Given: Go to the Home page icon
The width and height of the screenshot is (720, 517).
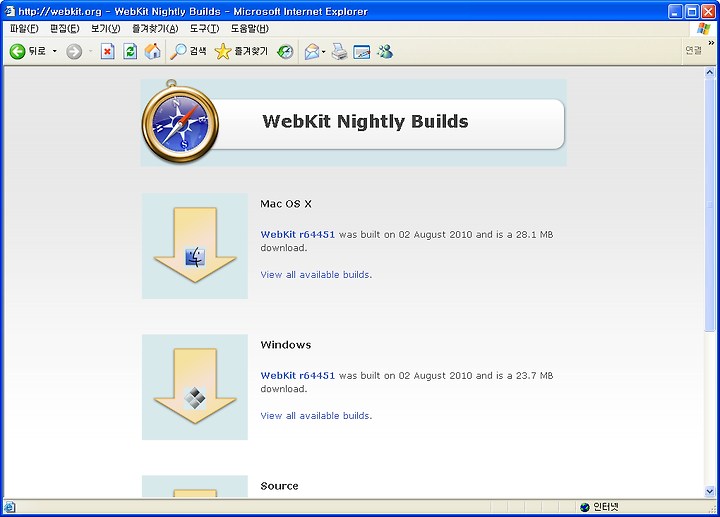Looking at the screenshot, I should 152,51.
